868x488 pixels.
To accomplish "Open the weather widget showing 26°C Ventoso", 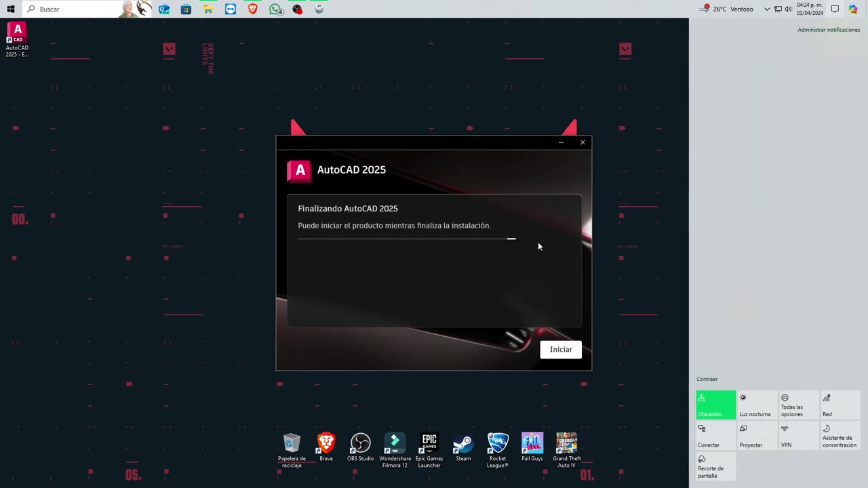I will click(728, 9).
